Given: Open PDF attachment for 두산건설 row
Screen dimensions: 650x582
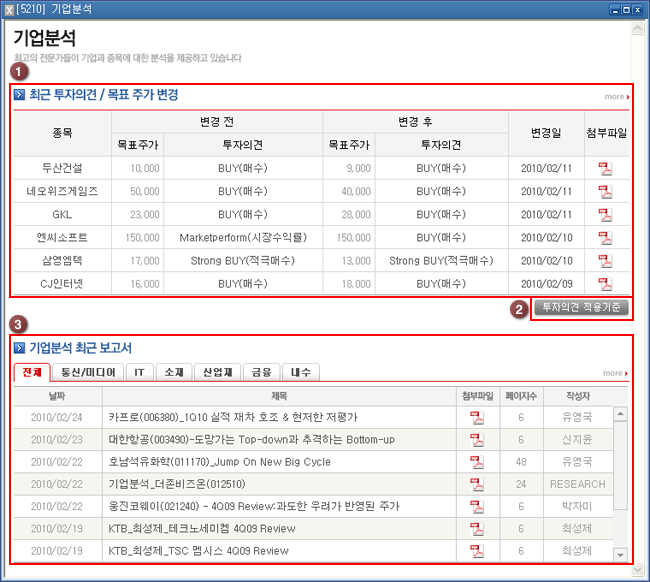Looking at the screenshot, I should 605,167.
